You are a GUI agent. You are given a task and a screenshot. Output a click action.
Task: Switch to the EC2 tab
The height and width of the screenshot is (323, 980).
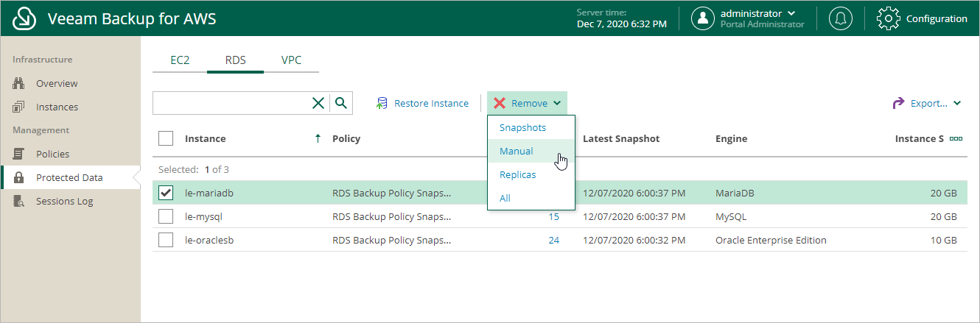click(x=180, y=60)
